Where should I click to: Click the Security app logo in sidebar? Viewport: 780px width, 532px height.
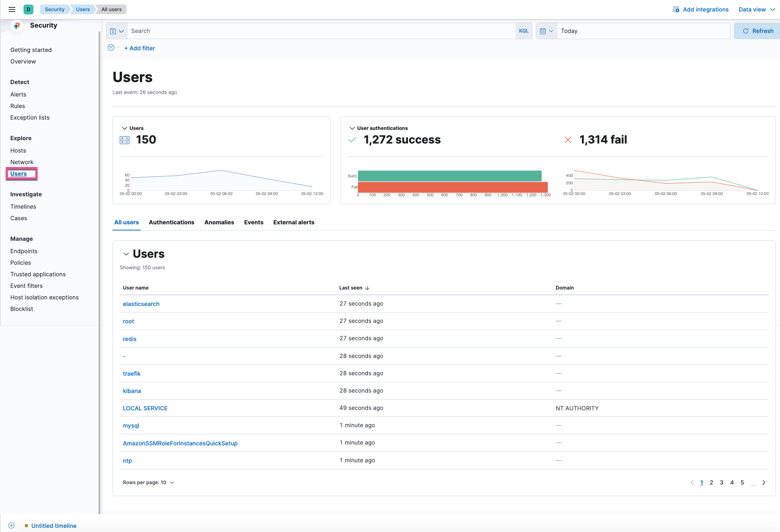pos(16,26)
